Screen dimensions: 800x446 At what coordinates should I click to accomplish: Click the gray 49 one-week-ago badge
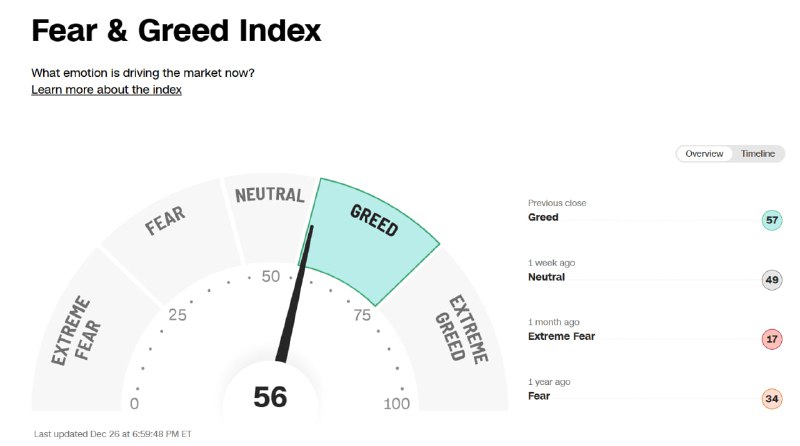(771, 280)
